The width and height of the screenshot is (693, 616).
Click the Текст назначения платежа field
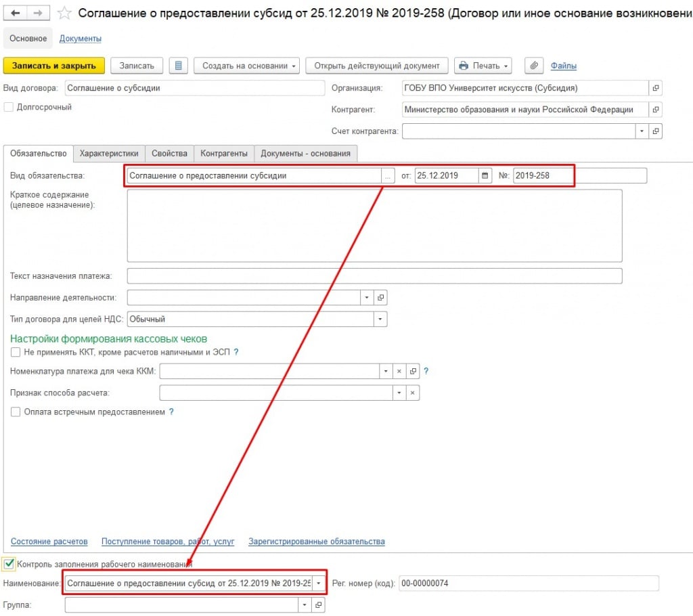pyautogui.click(x=374, y=276)
